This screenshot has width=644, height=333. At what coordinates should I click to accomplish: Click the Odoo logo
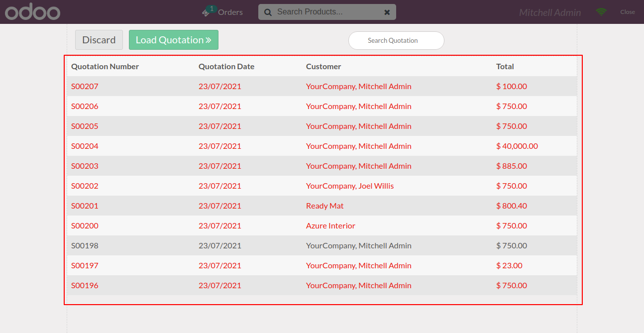(x=32, y=12)
